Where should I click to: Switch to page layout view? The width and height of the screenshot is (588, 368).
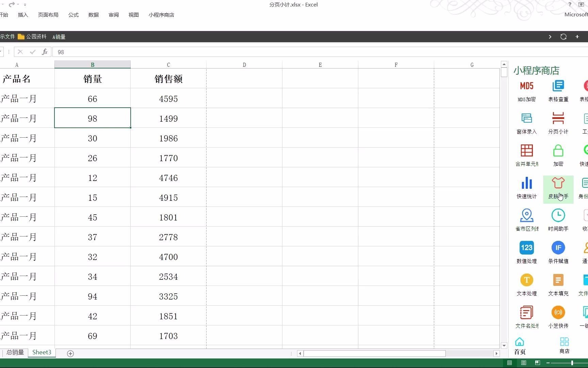pos(524,363)
